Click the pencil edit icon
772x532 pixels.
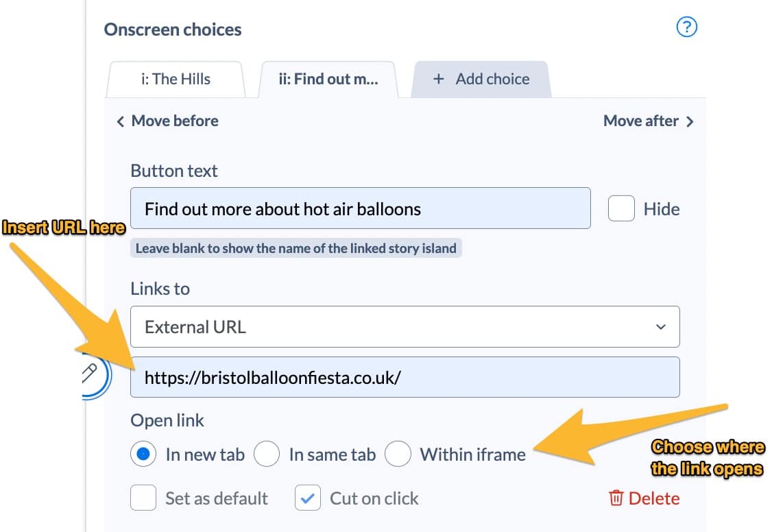click(90, 374)
